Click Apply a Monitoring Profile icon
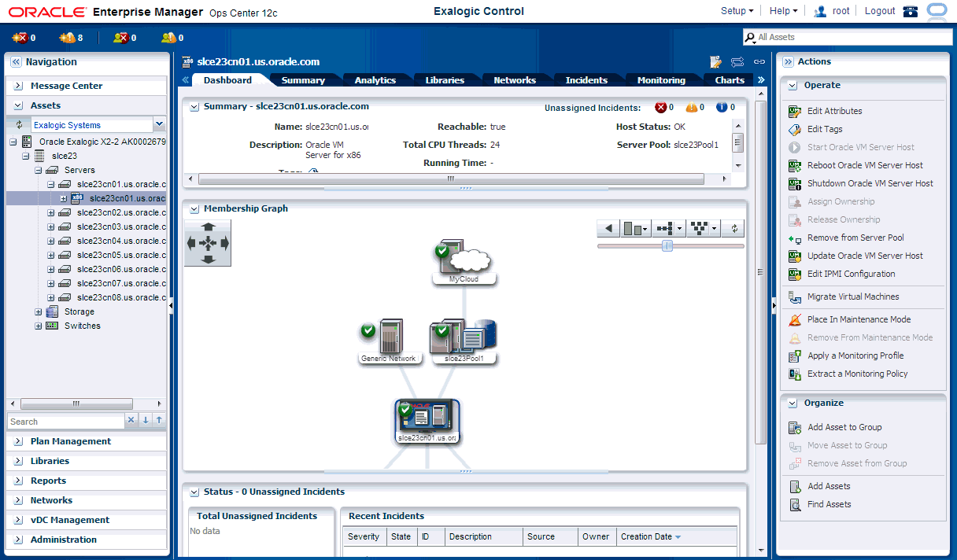The height and width of the screenshot is (560, 957). [x=794, y=356]
